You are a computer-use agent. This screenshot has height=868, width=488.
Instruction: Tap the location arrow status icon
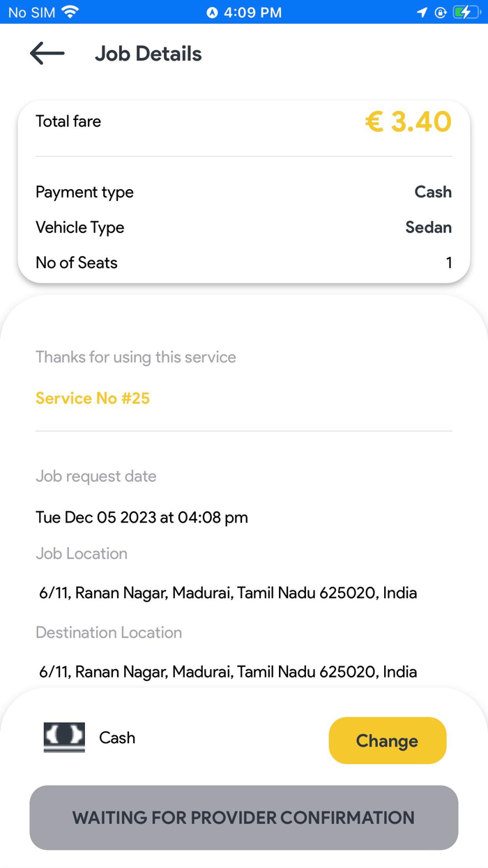(421, 11)
